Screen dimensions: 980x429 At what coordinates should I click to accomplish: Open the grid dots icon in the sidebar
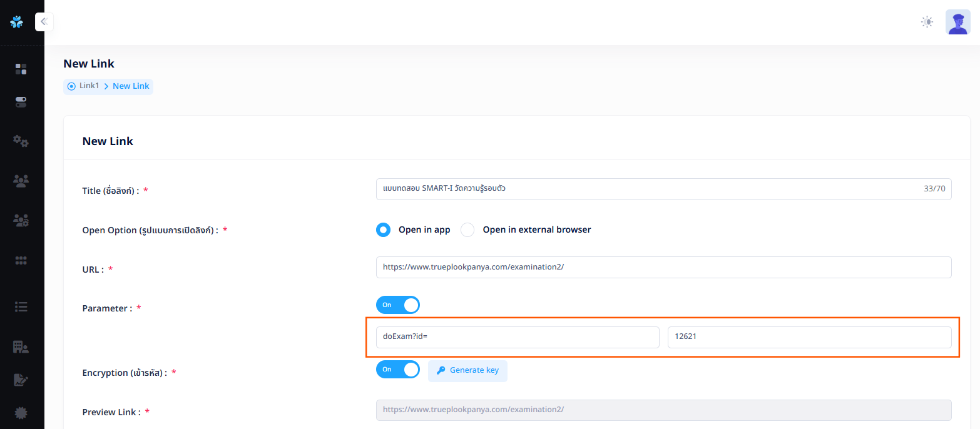click(21, 260)
